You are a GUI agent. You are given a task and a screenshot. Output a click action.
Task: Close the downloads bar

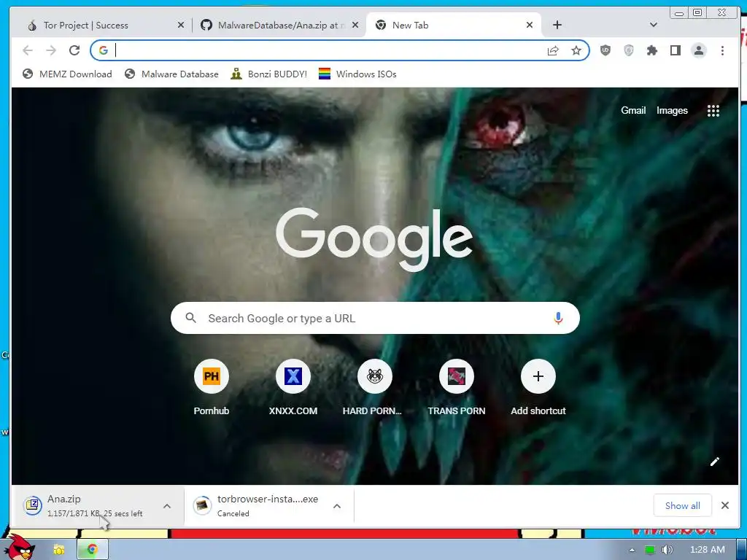[725, 505]
